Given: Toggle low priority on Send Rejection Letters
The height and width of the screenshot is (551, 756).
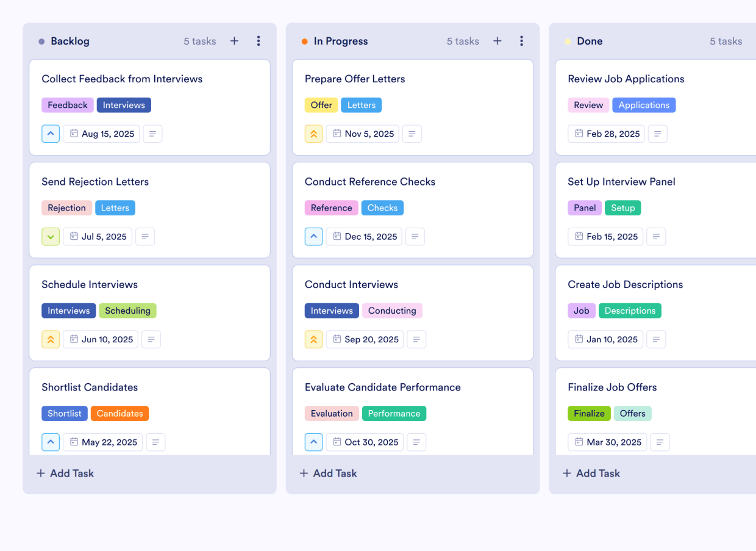Looking at the screenshot, I should coord(51,236).
